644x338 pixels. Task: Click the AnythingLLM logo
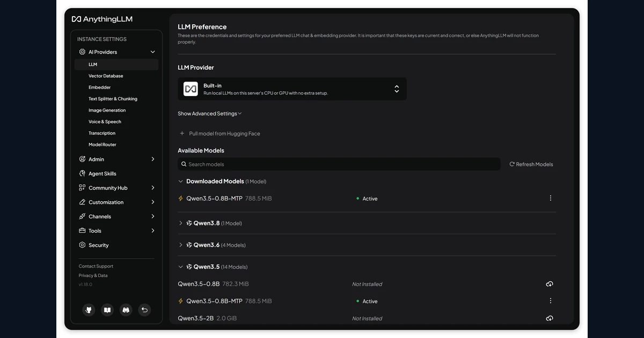102,19
